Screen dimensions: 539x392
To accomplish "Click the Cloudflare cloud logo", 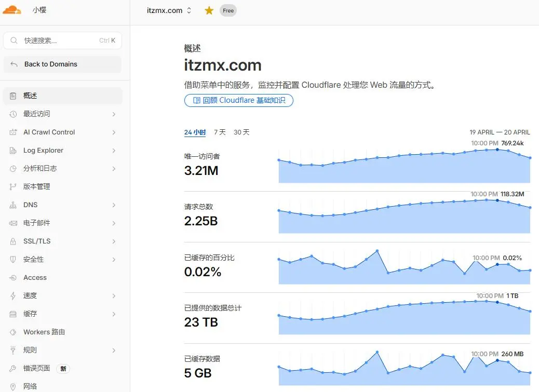I will 12,10.
